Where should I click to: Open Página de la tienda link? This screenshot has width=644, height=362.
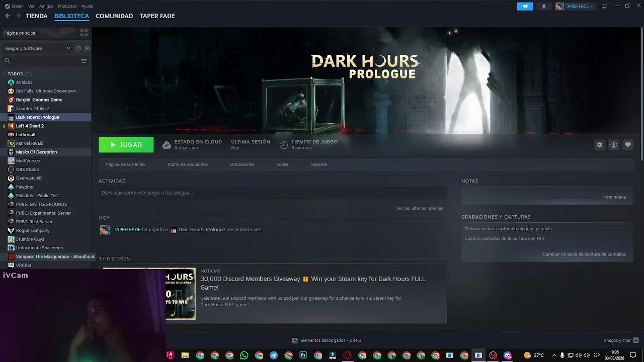pyautogui.click(x=125, y=164)
